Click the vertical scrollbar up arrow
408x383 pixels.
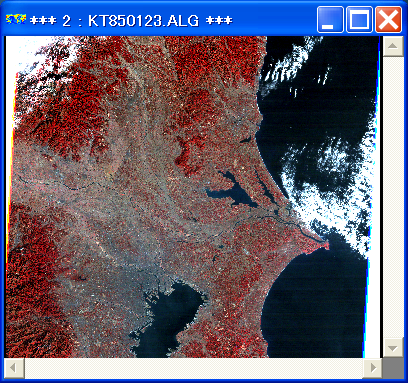tap(393, 46)
